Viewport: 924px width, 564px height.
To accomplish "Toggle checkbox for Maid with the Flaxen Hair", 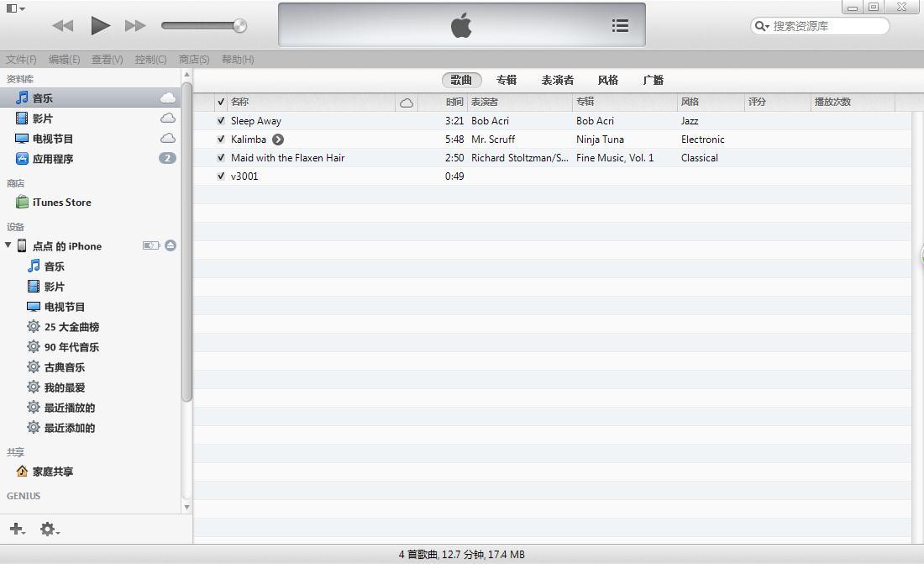I will click(221, 158).
